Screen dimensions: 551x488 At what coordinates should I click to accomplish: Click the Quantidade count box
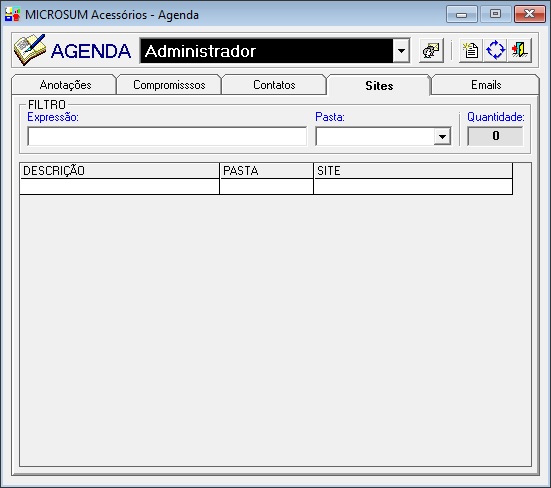(x=495, y=136)
